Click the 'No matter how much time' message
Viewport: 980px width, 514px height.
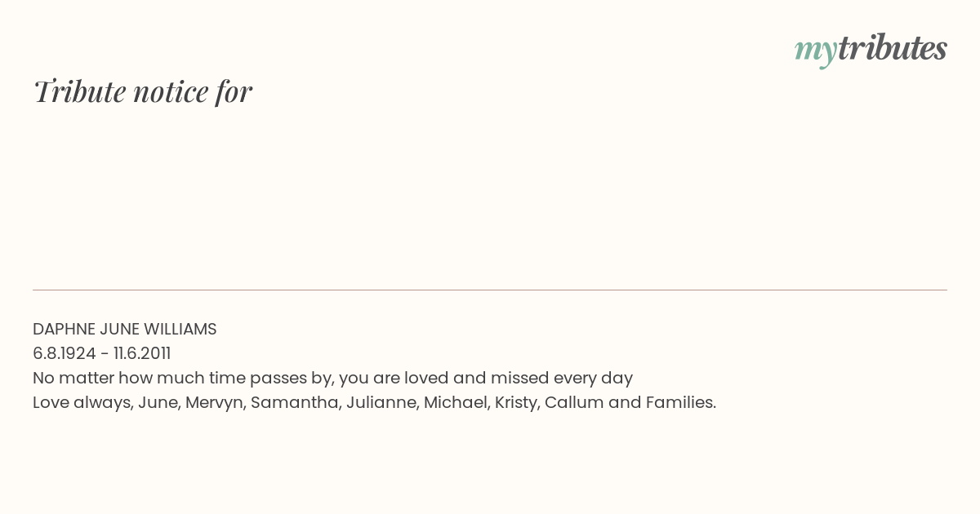coord(333,378)
